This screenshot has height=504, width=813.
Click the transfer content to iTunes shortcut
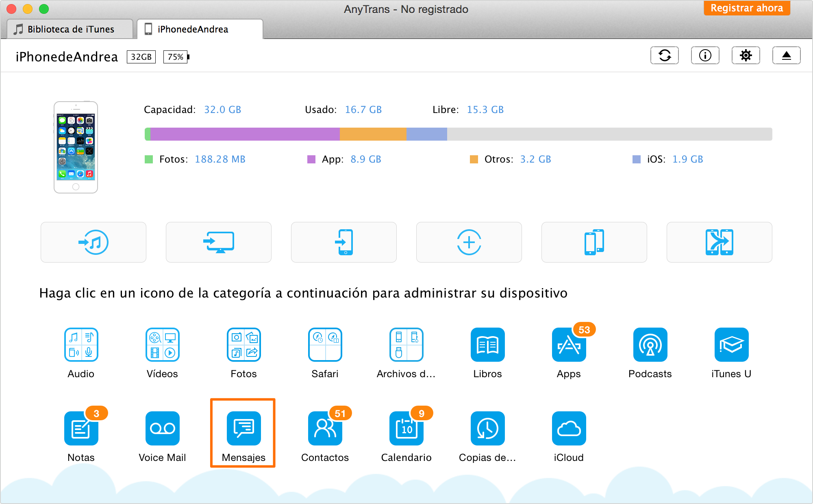[x=93, y=242]
